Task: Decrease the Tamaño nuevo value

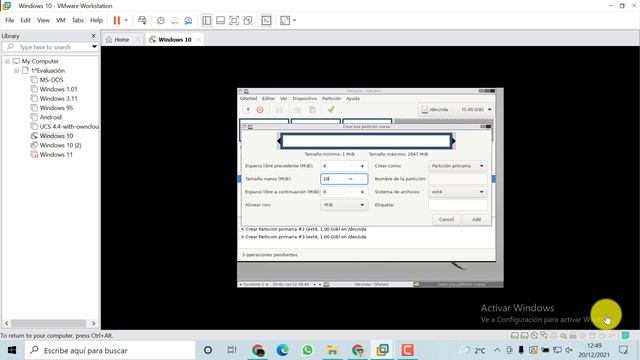Action: pyautogui.click(x=350, y=179)
